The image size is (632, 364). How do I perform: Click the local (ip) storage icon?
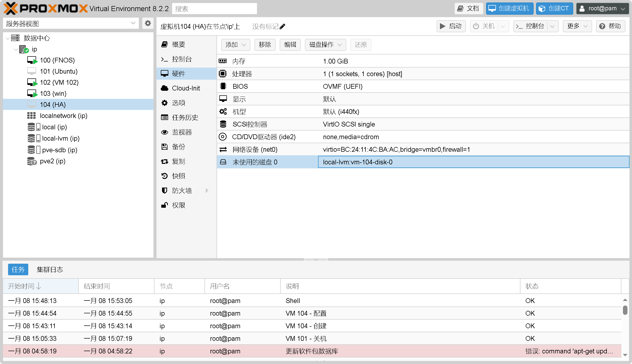34,127
